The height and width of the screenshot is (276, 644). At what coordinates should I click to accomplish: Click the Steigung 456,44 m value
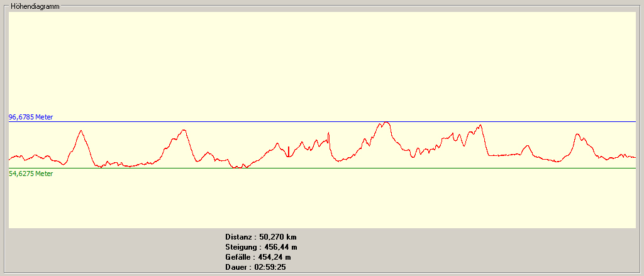261,247
